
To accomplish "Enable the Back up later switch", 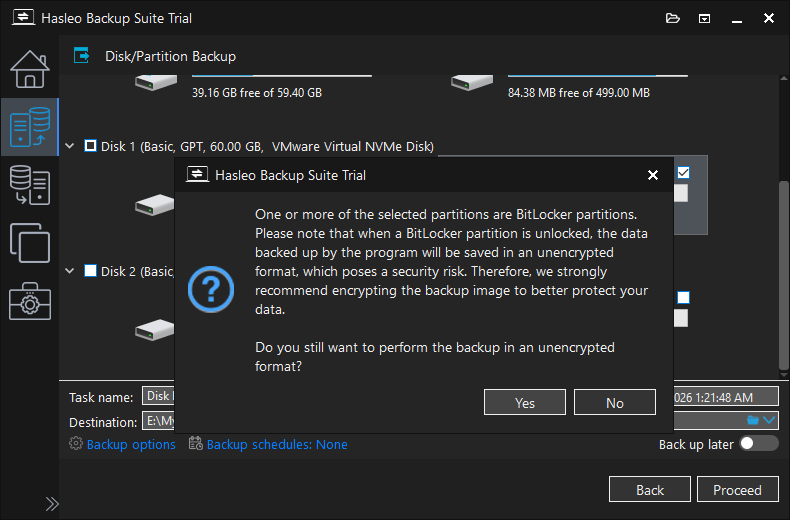I will click(x=759, y=443).
